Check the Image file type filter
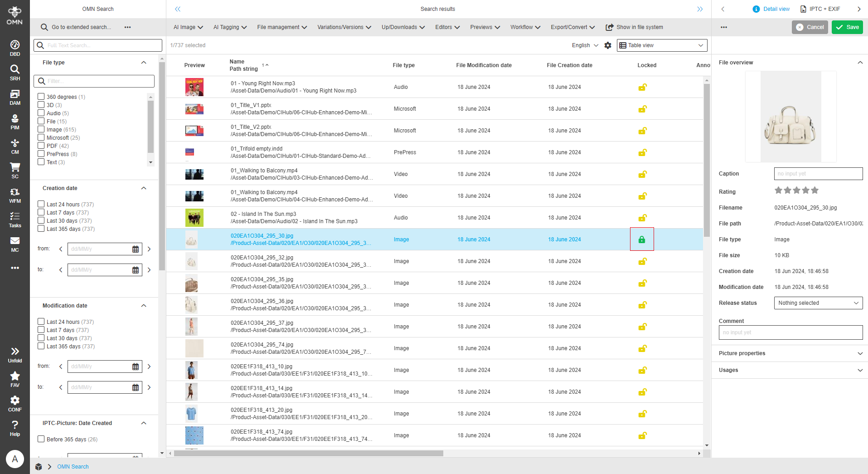The image size is (868, 474). tap(41, 129)
